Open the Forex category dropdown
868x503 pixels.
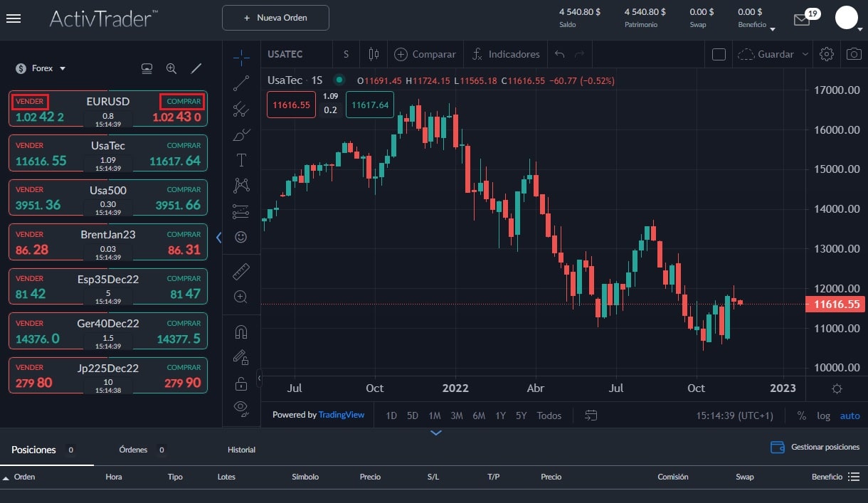pos(40,68)
